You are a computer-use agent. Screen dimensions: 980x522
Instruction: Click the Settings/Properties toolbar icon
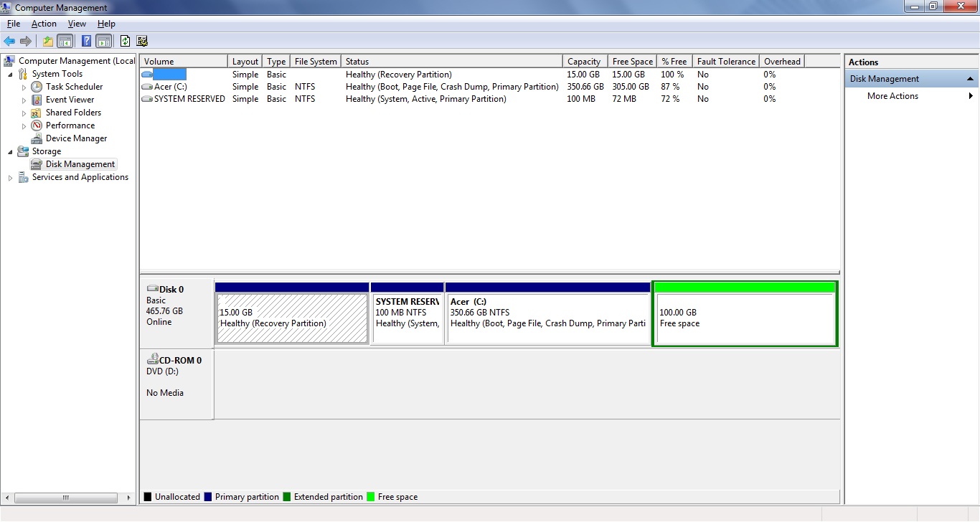(x=142, y=41)
